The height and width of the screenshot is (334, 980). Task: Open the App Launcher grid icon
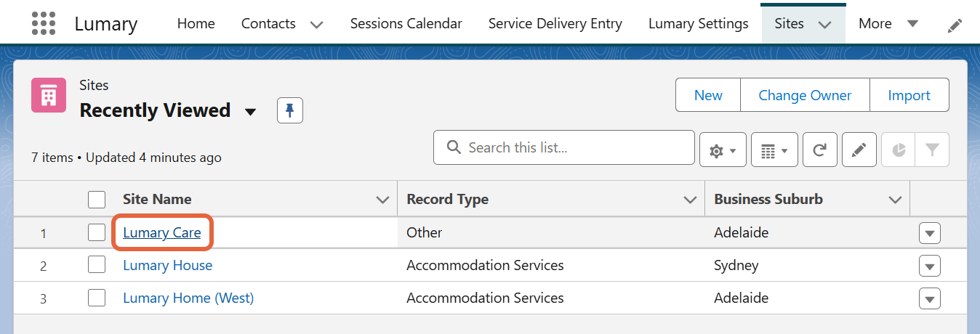pos(44,23)
